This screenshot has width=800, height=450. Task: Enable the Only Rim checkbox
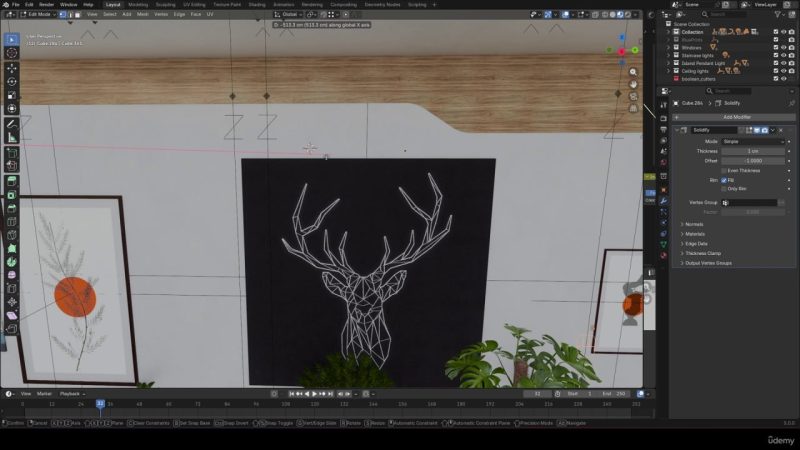(x=724, y=188)
